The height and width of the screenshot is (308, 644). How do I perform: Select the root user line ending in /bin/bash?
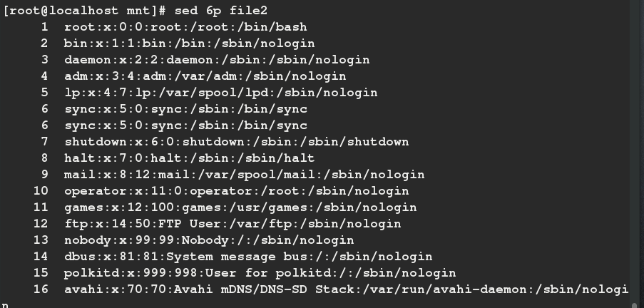(x=185, y=27)
